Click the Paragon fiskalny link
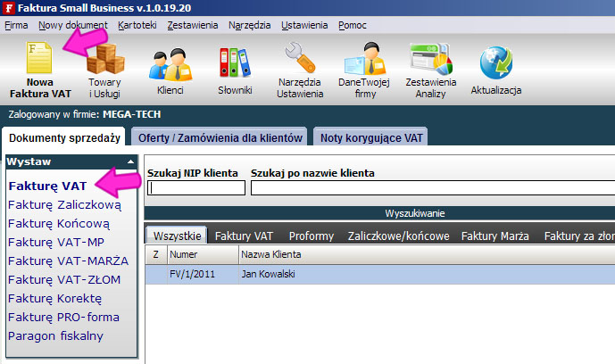Screen dimensions: 615x364 point(55,336)
